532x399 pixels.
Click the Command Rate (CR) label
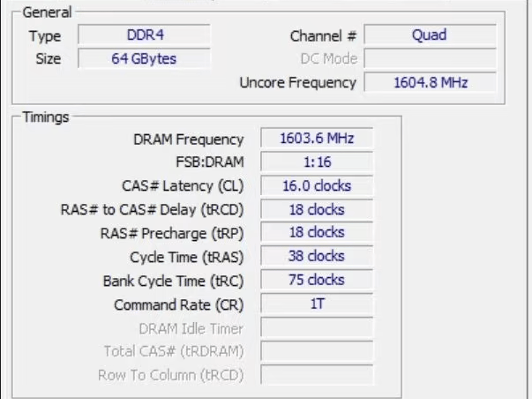179,305
